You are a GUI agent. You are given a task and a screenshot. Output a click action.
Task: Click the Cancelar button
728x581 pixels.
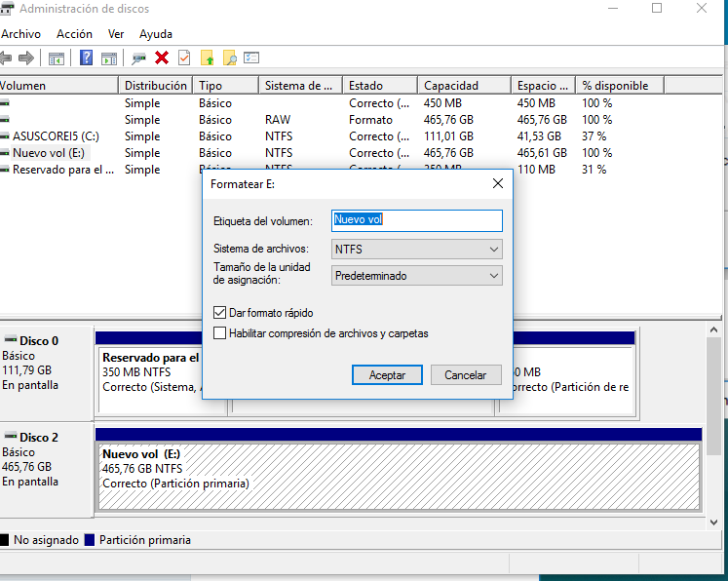click(x=466, y=375)
